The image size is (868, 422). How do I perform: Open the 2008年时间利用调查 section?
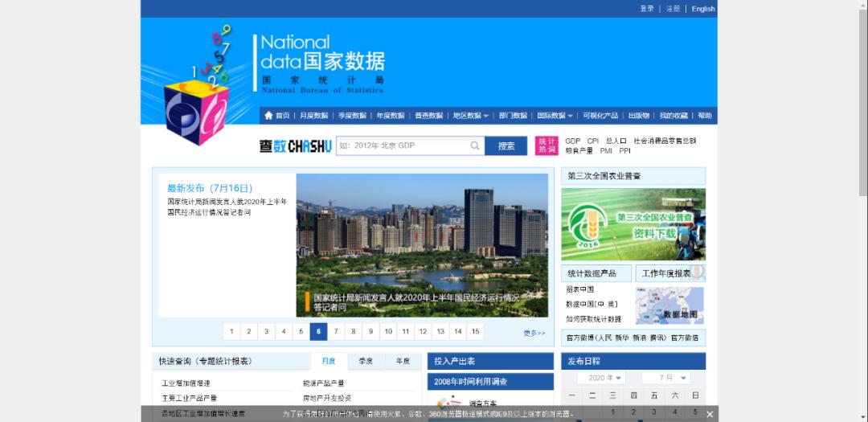[x=490, y=382]
